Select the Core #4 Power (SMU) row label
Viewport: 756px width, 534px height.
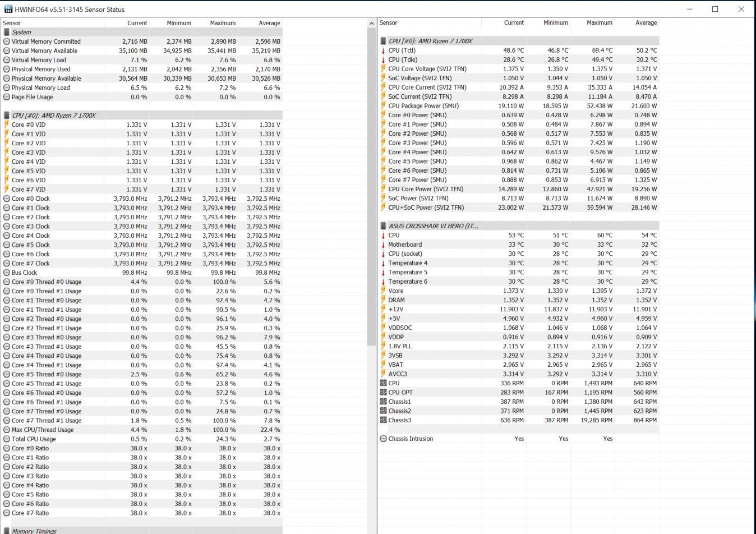click(418, 152)
